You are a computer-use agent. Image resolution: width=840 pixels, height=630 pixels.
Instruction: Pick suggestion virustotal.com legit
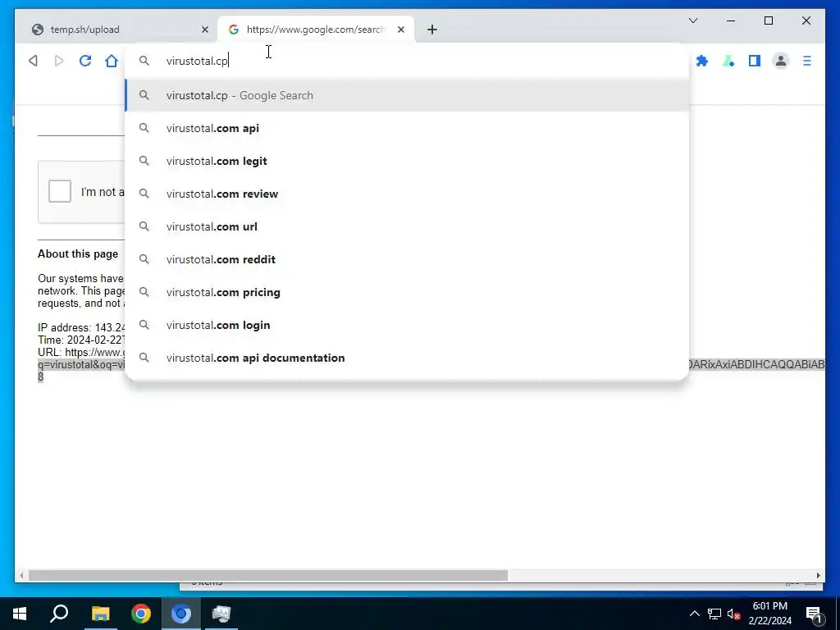click(407, 161)
